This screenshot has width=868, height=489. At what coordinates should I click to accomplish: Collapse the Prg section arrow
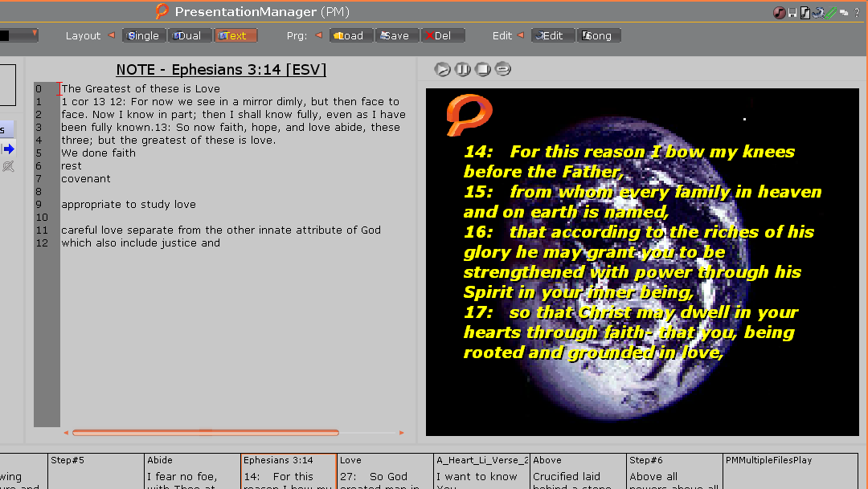[318, 35]
